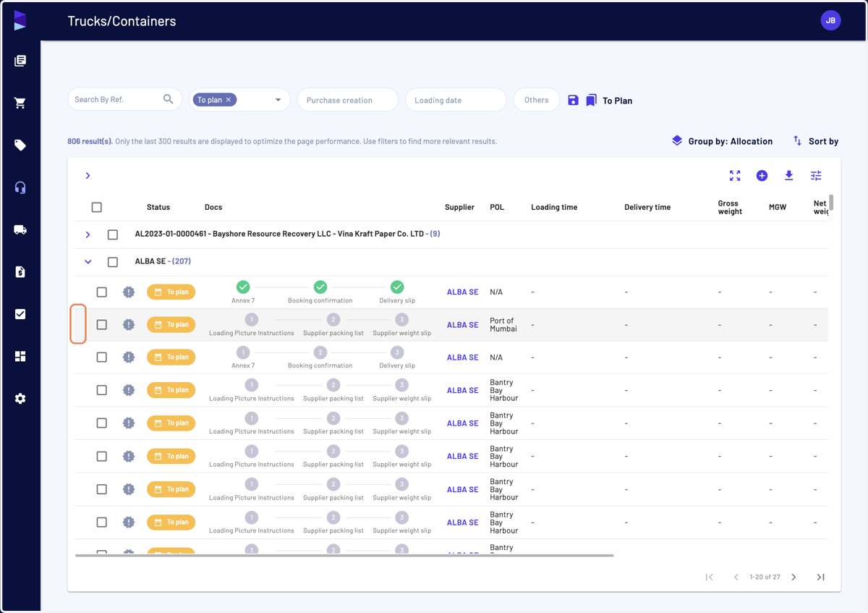Click the Loading time column header
The width and height of the screenshot is (868, 613).
click(x=554, y=207)
